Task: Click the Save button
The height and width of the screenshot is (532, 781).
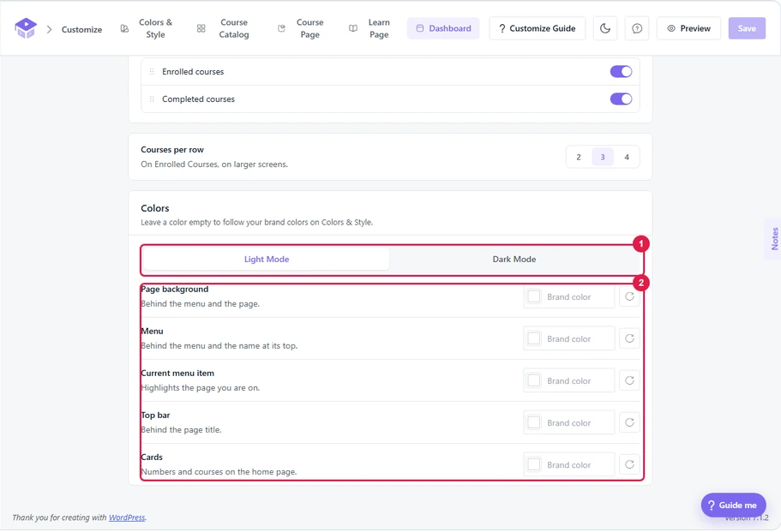Action: pos(747,28)
